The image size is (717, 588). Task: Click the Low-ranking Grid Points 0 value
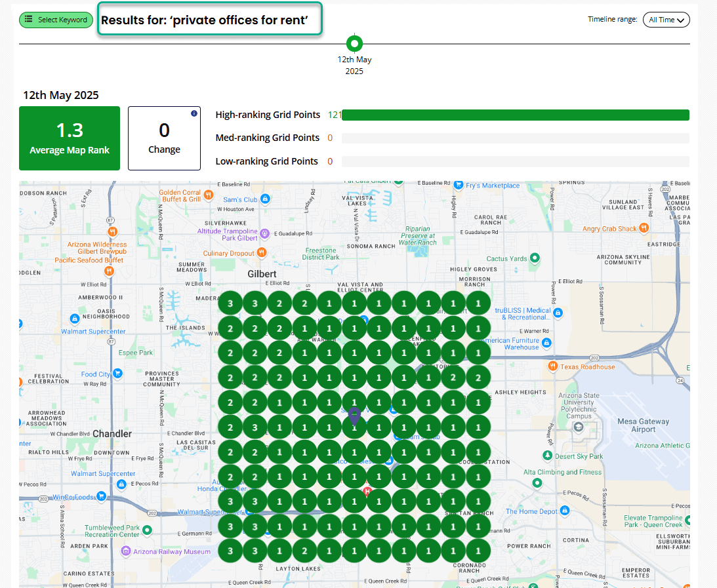click(x=330, y=161)
